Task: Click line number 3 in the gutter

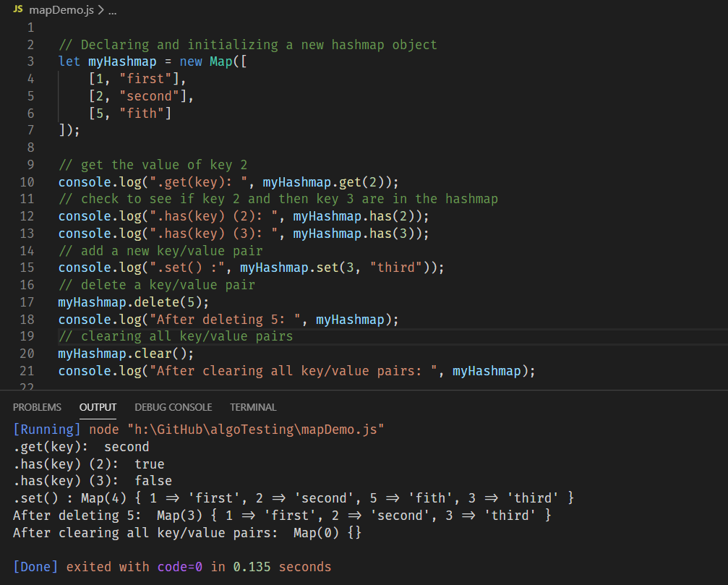Action: pos(30,61)
